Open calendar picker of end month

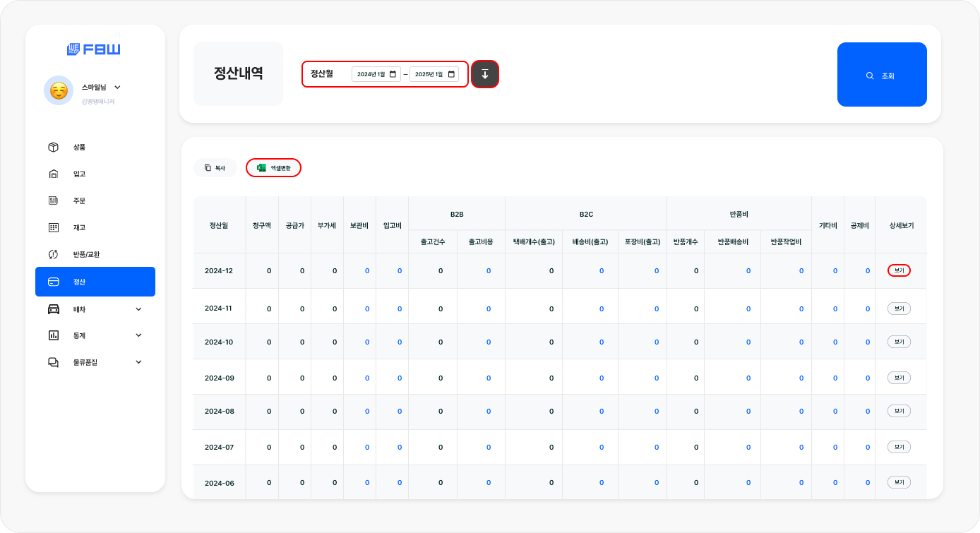451,74
